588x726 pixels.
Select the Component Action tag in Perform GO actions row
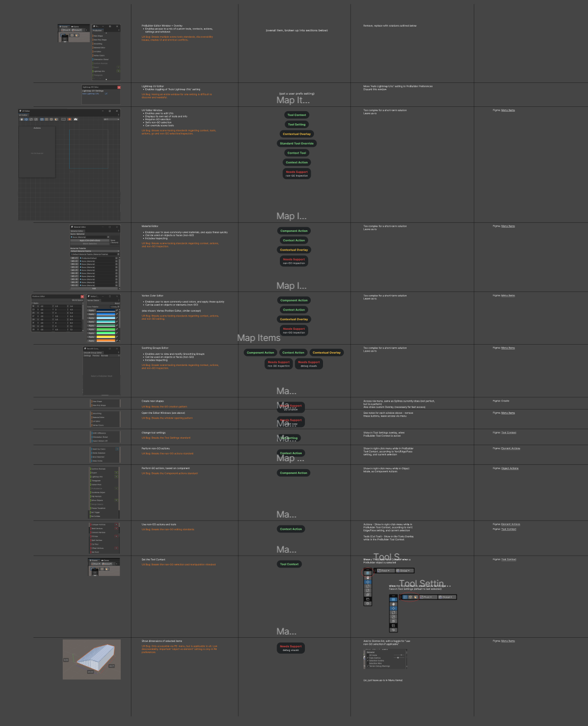click(x=294, y=473)
